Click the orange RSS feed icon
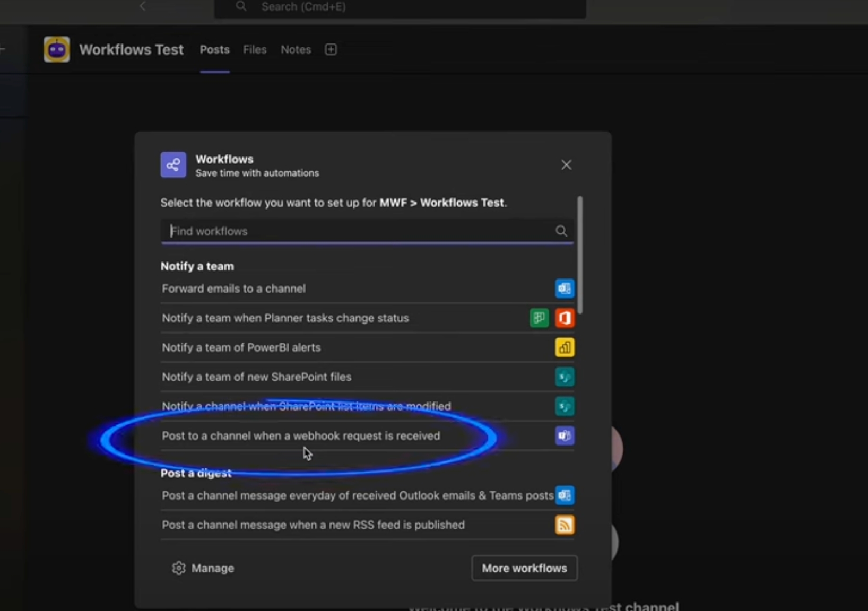 (x=565, y=525)
